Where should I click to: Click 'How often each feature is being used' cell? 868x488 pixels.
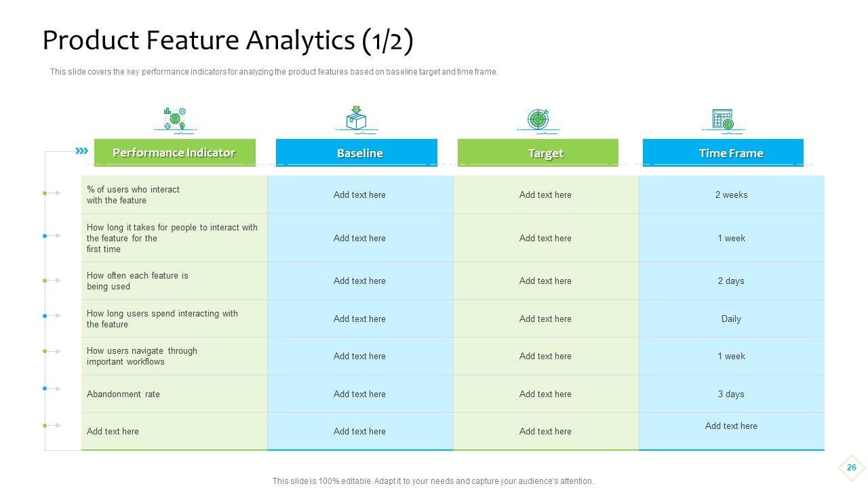(138, 281)
